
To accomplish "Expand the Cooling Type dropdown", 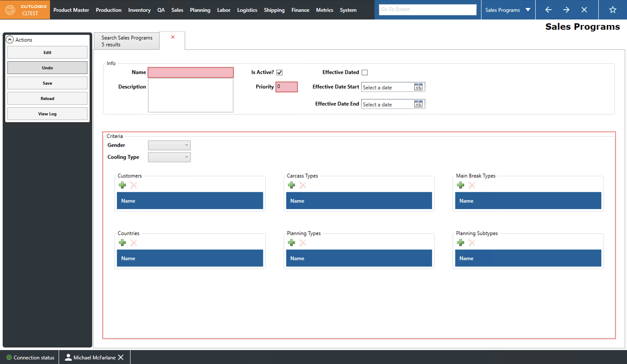I will tap(169, 157).
